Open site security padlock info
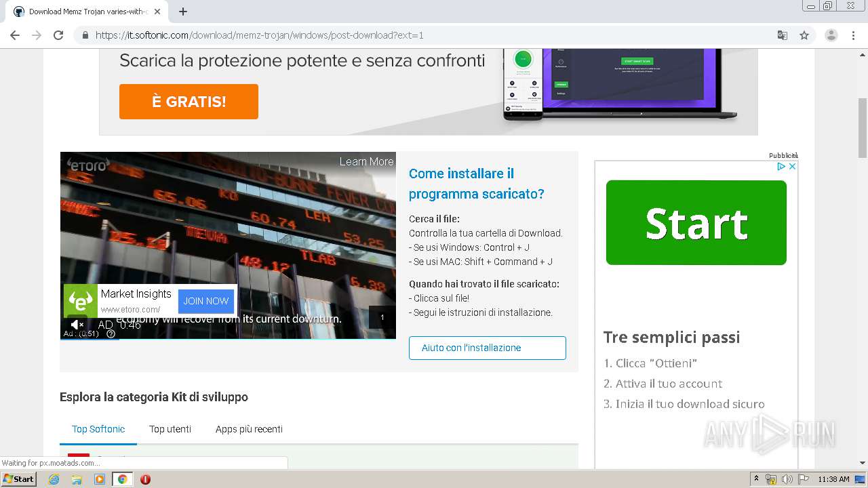Screen dimensions: 868x488 (x=85, y=35)
